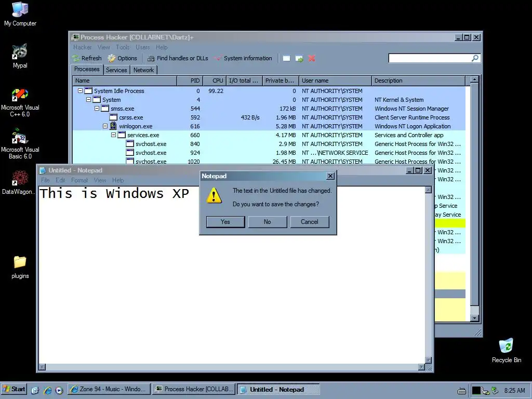Sort processes by Name column header
This screenshot has width=532, height=399.
coord(125,81)
